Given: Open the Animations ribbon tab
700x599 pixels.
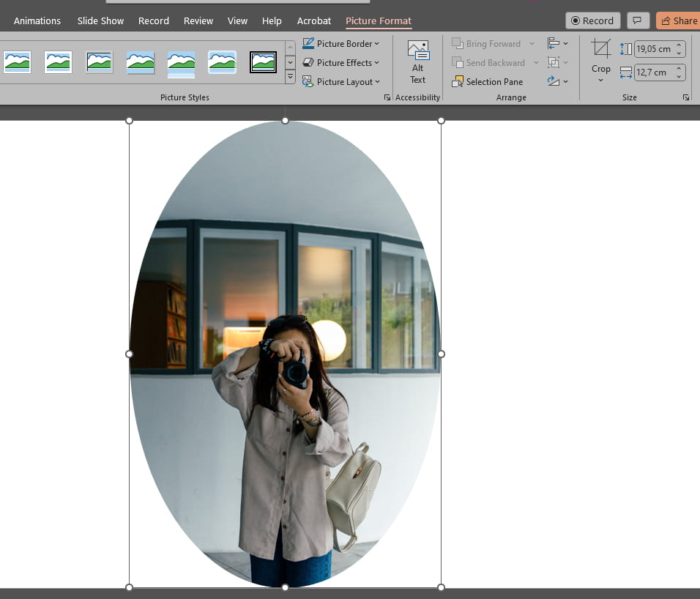Looking at the screenshot, I should 37,21.
